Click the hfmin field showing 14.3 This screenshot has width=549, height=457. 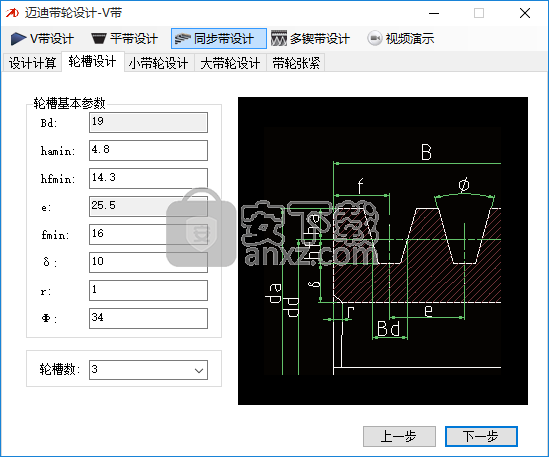point(148,178)
